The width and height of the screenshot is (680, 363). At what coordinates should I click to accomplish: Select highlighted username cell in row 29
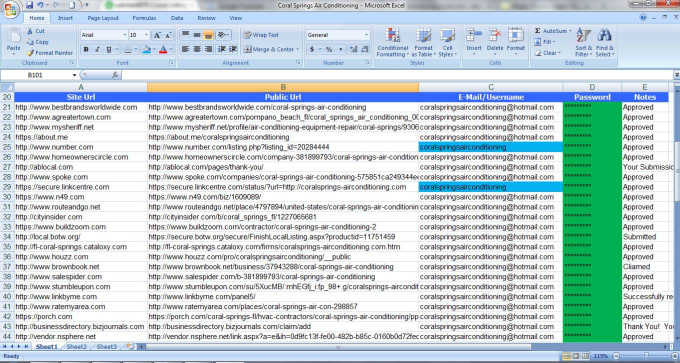[x=490, y=187]
